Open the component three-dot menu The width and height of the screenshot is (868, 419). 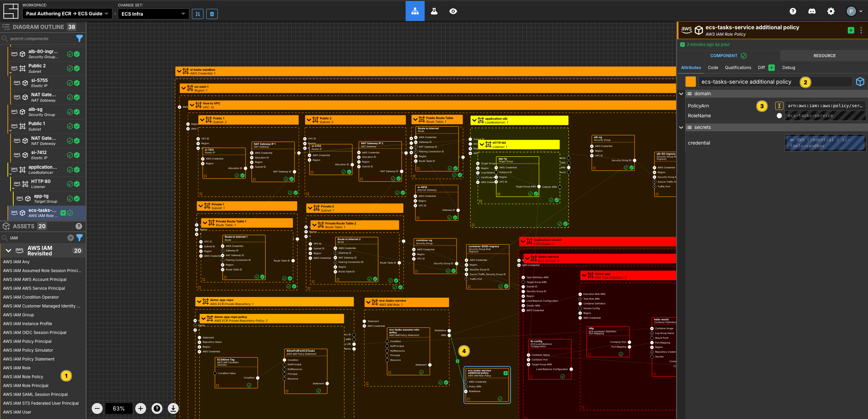pyautogui.click(x=861, y=30)
